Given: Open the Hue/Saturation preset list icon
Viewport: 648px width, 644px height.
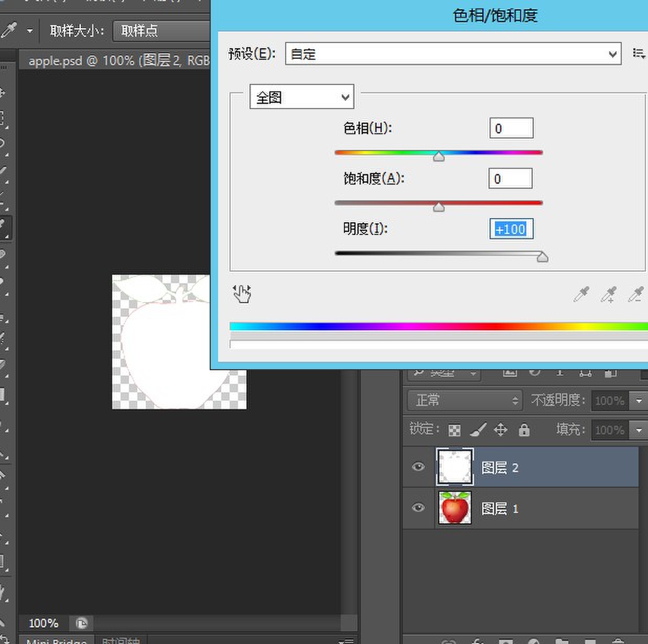Looking at the screenshot, I should [x=639, y=53].
